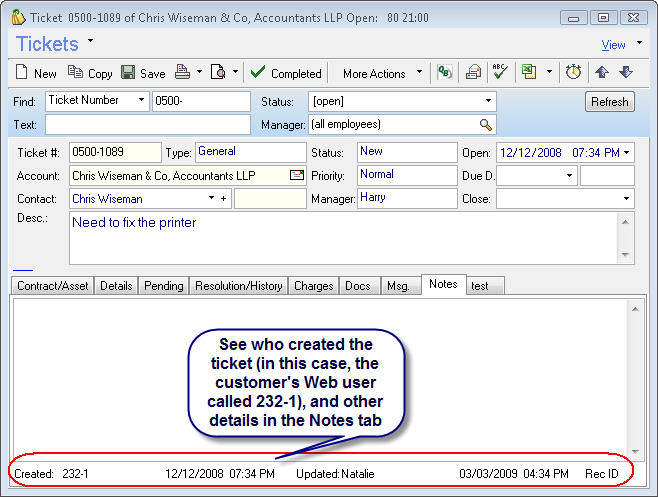The image size is (658, 497).
Task: Click the printer icon in the toolbar
Action: [x=183, y=72]
